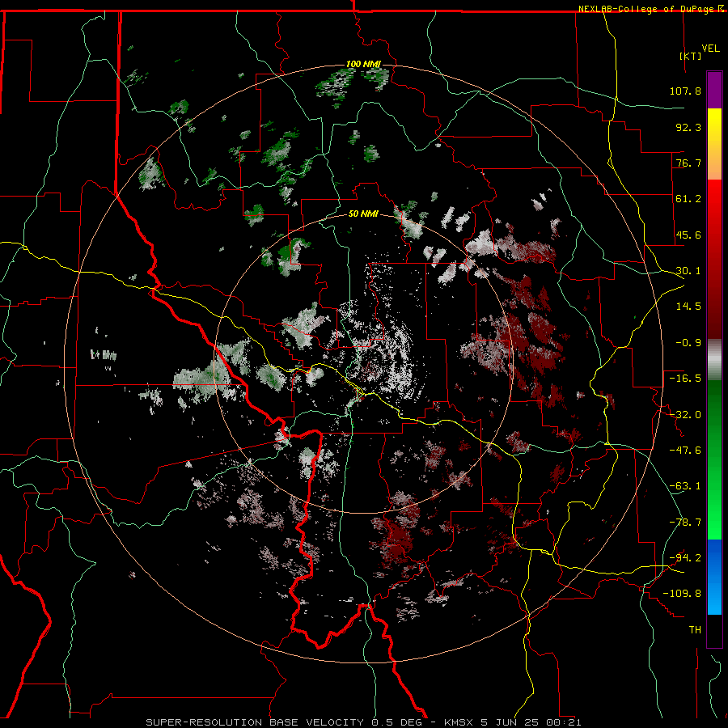The height and width of the screenshot is (728, 728).
Task: Select the 76.7 velocity scale value
Action: (688, 163)
